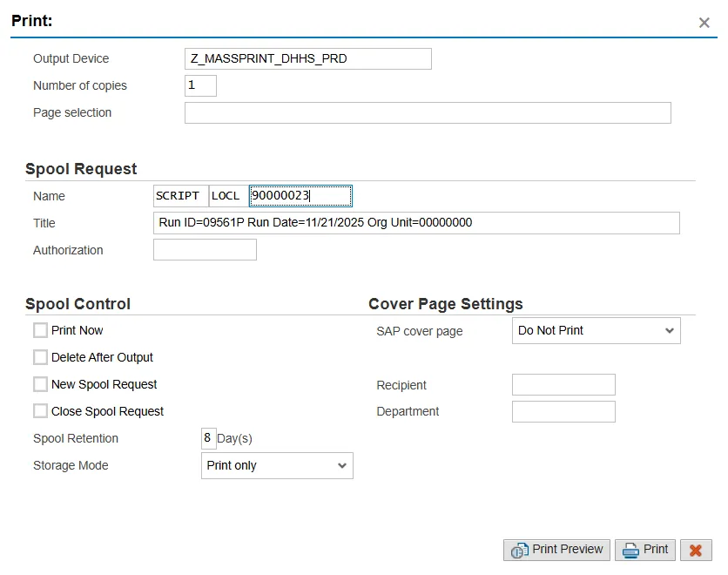Toggle the New Spool Request checkbox
This screenshot has width=728, height=575.
coord(40,384)
